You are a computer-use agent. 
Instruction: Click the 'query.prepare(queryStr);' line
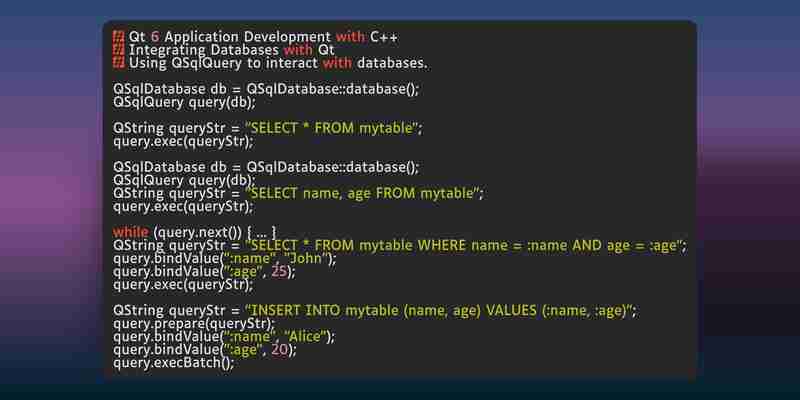click(x=194, y=324)
